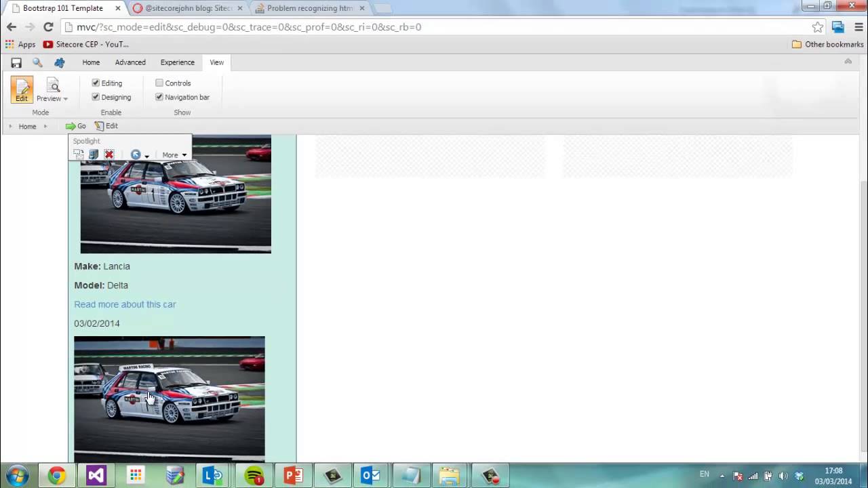Switch to @sitecorejohn blog browser tab
The width and height of the screenshot is (868, 488).
[189, 8]
